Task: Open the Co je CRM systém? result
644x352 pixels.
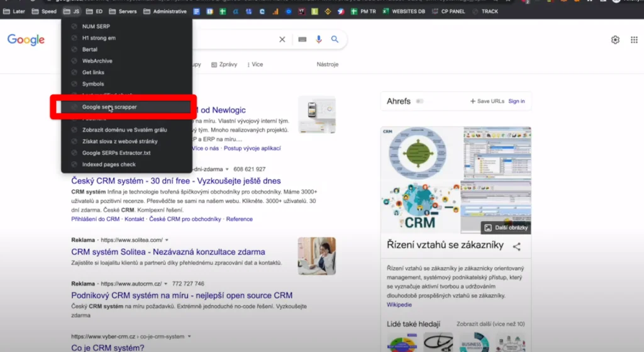Action: click(x=108, y=348)
